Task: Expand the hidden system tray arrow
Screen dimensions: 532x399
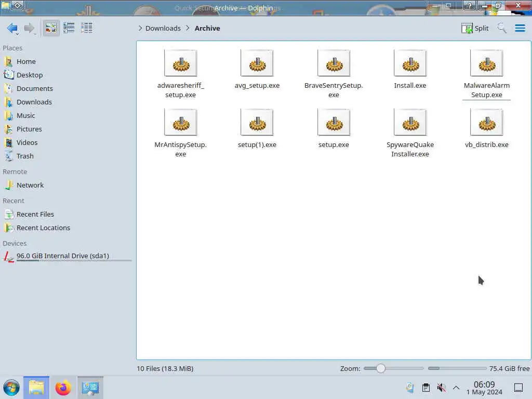Action: coord(456,388)
